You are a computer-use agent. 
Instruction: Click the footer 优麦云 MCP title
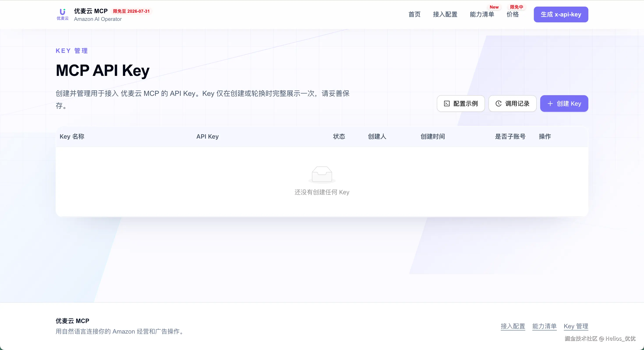pos(73,321)
